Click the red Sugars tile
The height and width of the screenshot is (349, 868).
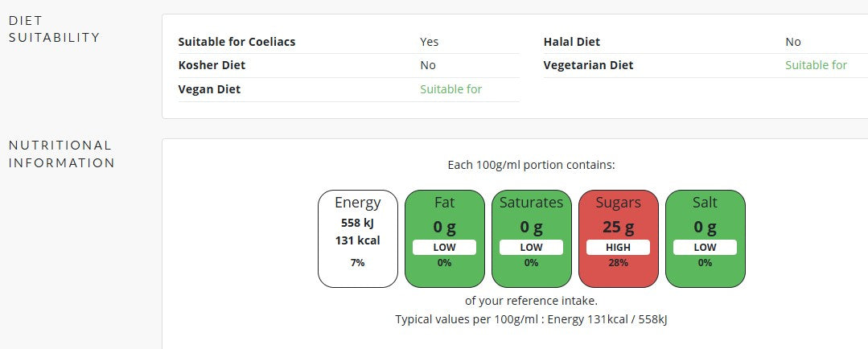pyautogui.click(x=619, y=239)
